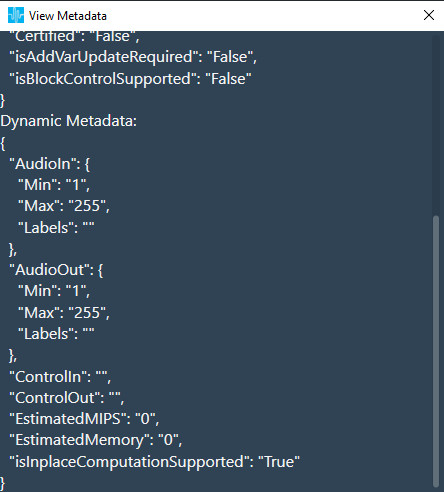Click the scrollbar track above the thumb

point(435,125)
